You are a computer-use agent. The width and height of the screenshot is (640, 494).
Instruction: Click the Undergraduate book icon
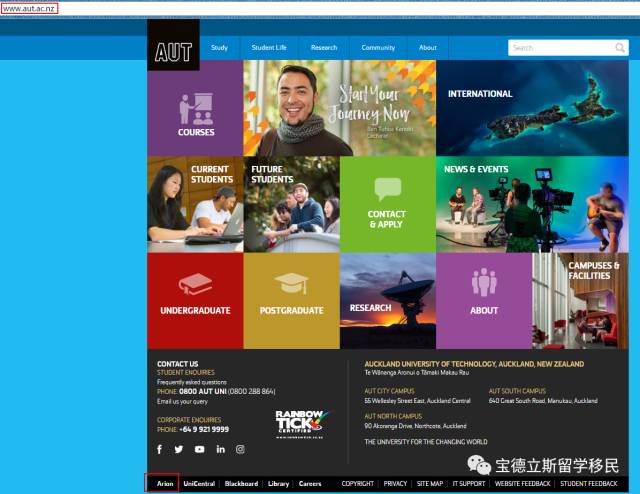coord(195,284)
